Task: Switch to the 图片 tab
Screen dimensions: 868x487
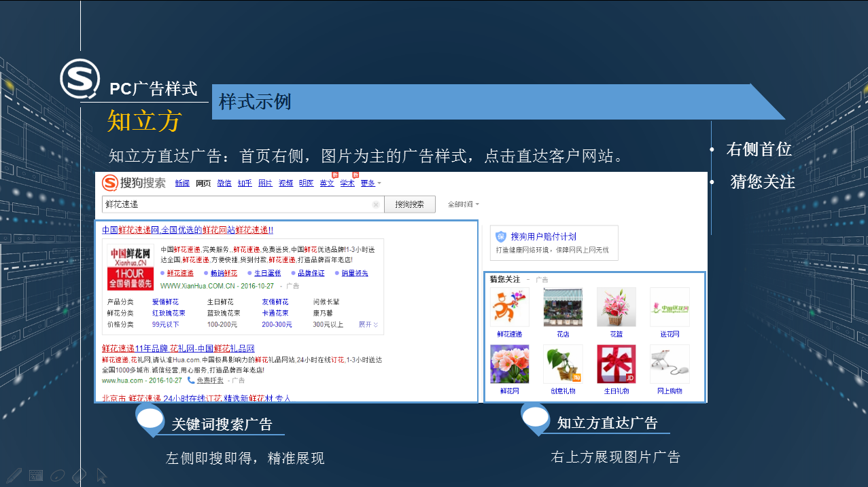Action: click(x=265, y=183)
